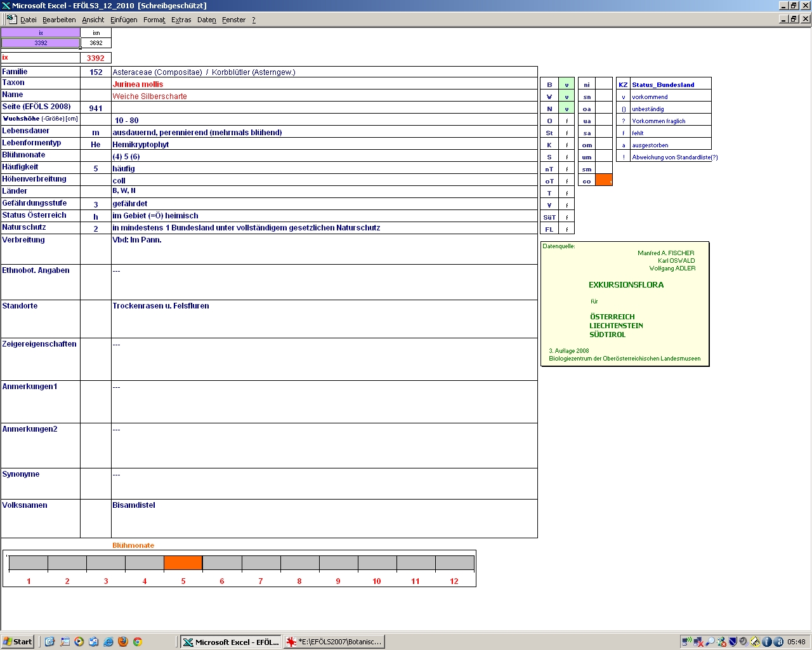The image size is (812, 650).
Task: Restore the workbook window in the menu bar
Action: pos(794,19)
